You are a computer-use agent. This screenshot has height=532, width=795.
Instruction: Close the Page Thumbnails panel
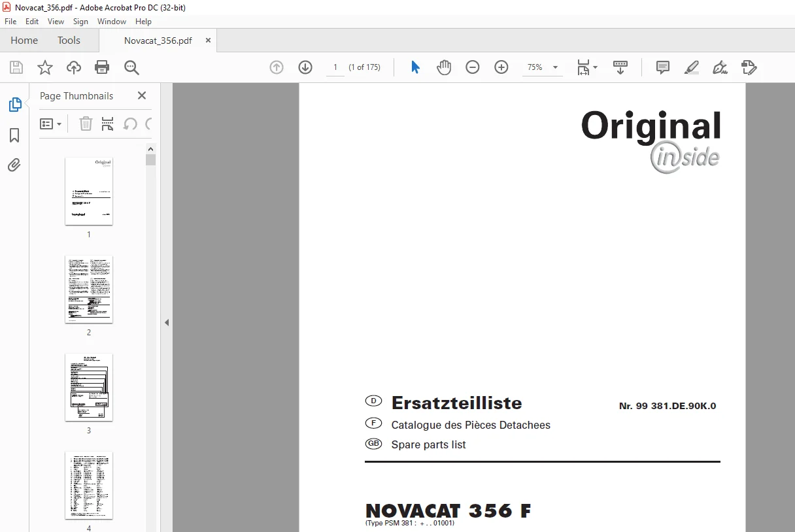click(x=142, y=95)
